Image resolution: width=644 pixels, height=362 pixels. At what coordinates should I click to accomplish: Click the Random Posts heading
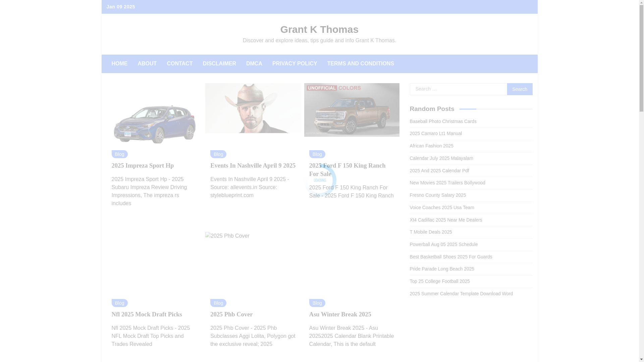tap(432, 109)
